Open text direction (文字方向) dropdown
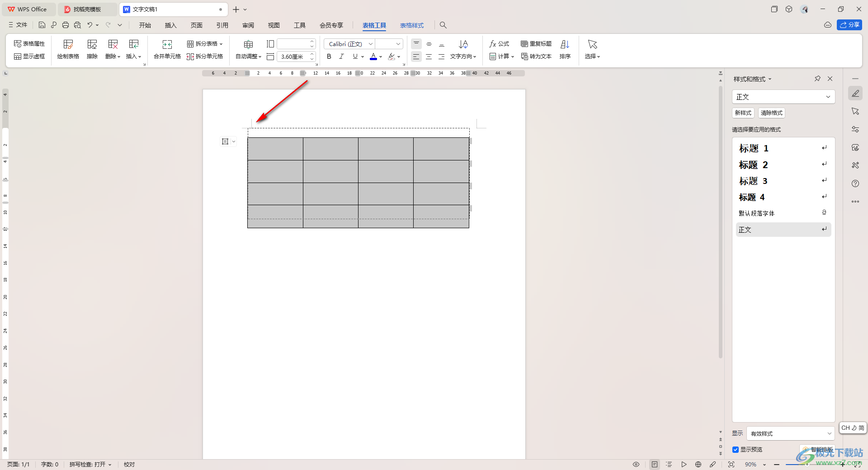Screen dimensions: 868x470 (x=463, y=49)
